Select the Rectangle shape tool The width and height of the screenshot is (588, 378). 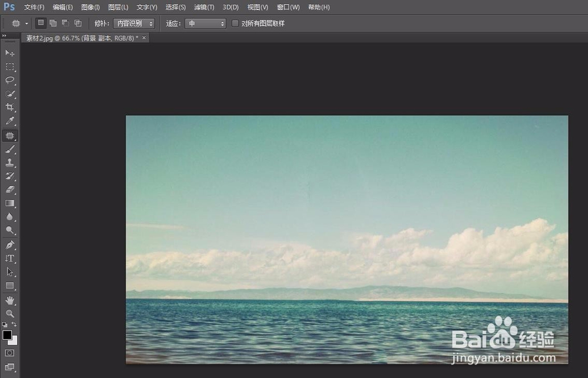click(x=10, y=285)
